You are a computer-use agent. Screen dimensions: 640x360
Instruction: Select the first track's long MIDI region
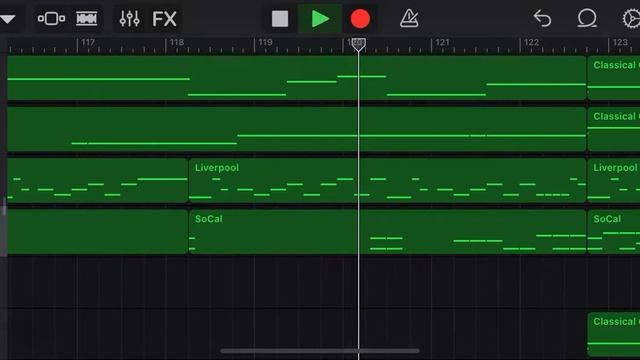point(297,78)
